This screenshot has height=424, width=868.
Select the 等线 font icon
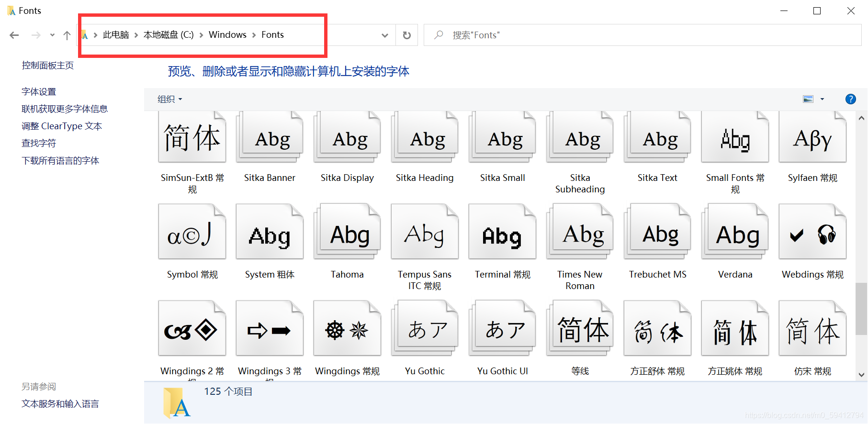[580, 328]
